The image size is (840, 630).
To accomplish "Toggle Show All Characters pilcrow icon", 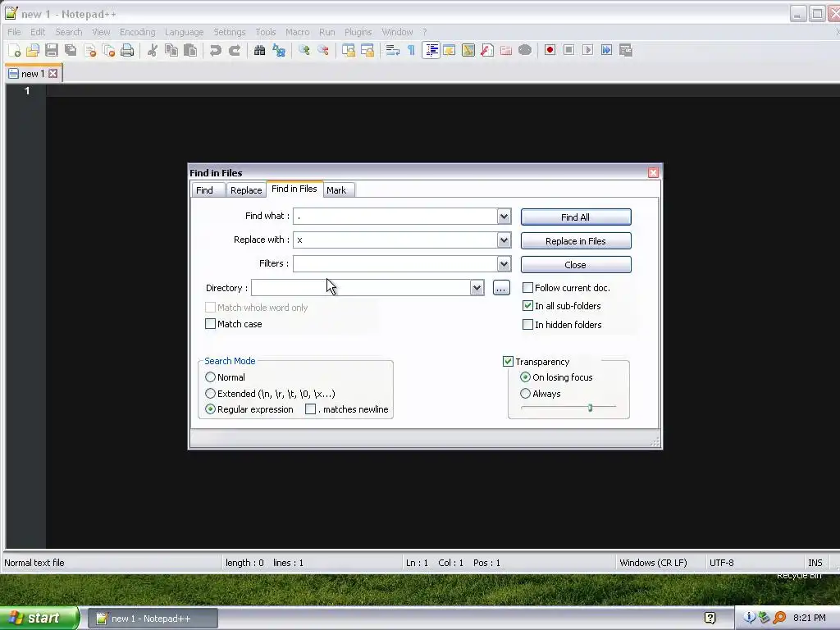I will pyautogui.click(x=412, y=50).
